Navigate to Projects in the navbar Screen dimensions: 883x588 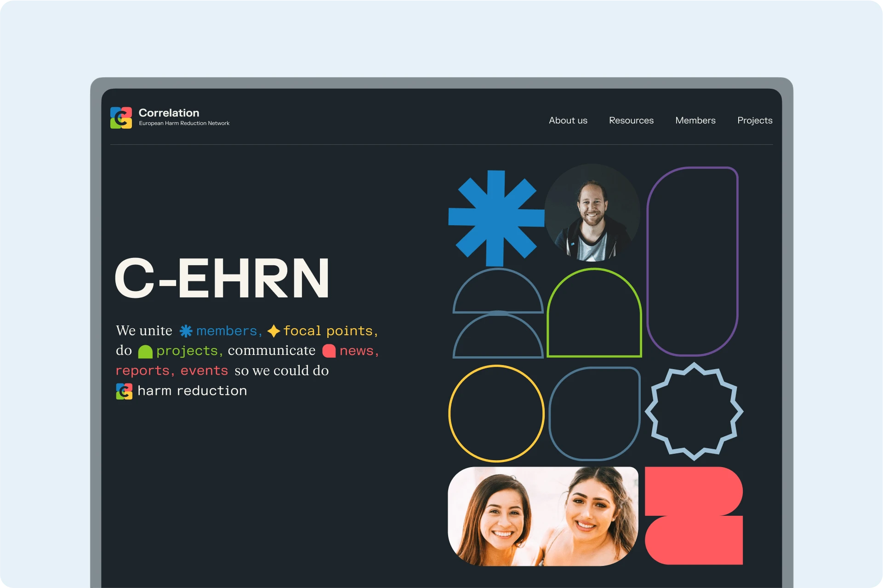(x=754, y=120)
